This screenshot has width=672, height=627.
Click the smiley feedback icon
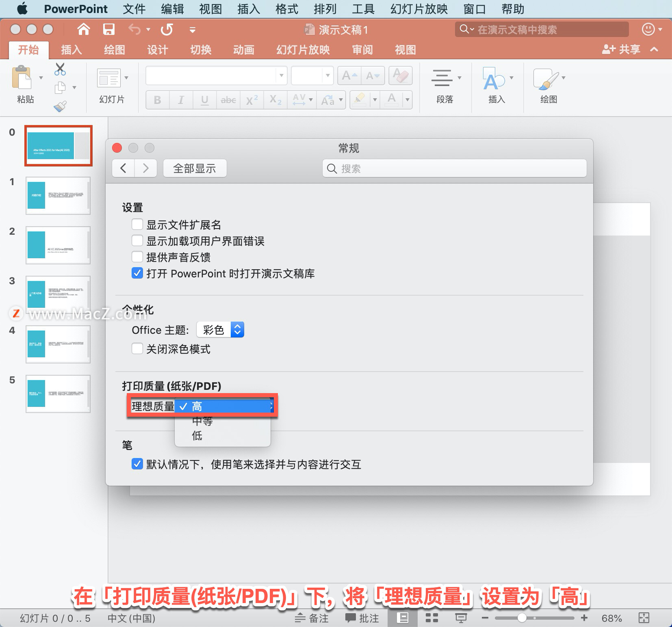[648, 29]
